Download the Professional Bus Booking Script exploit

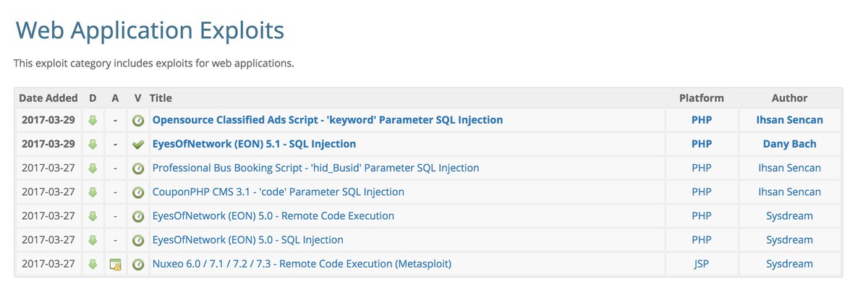[x=93, y=168]
